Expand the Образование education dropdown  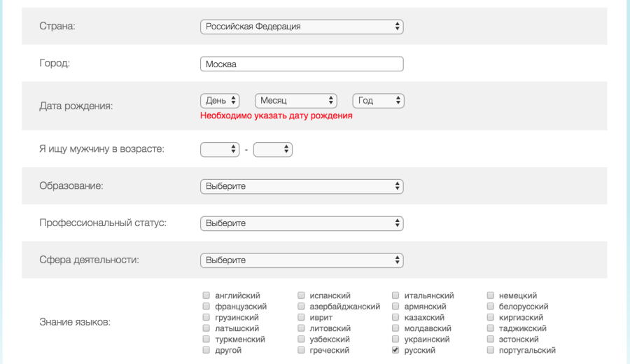pos(302,186)
